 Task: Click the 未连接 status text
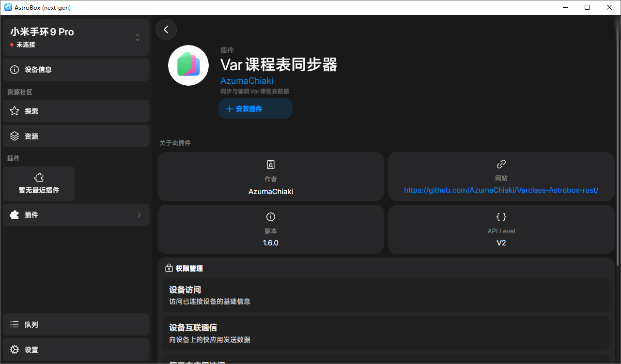tap(26, 45)
